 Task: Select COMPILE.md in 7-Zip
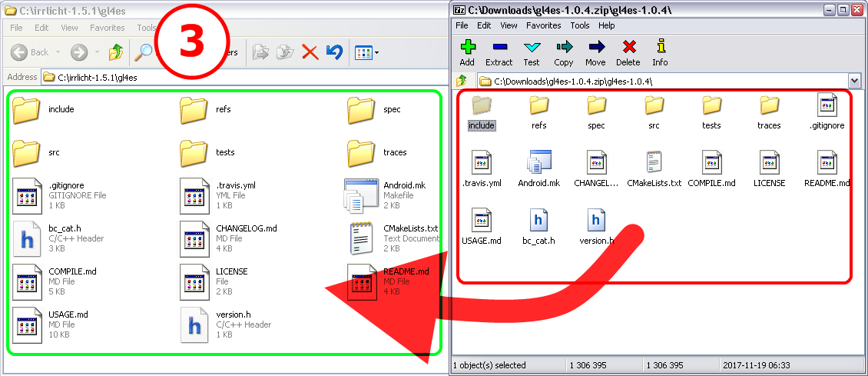711,169
